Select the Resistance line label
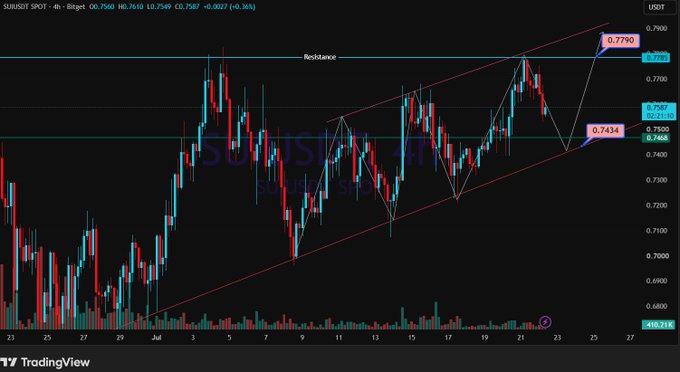The image size is (680, 372). (x=320, y=57)
